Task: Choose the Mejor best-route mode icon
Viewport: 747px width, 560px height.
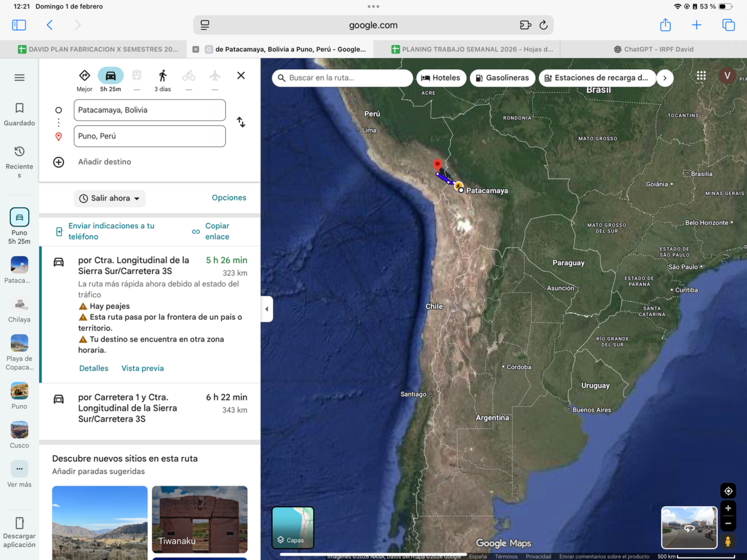Action: pos(85,76)
